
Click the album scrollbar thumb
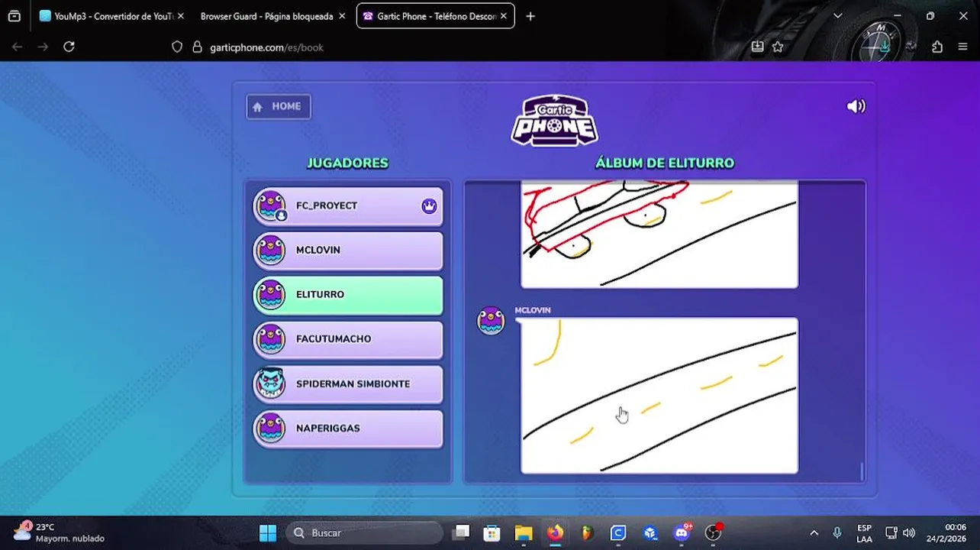pyautogui.click(x=862, y=471)
